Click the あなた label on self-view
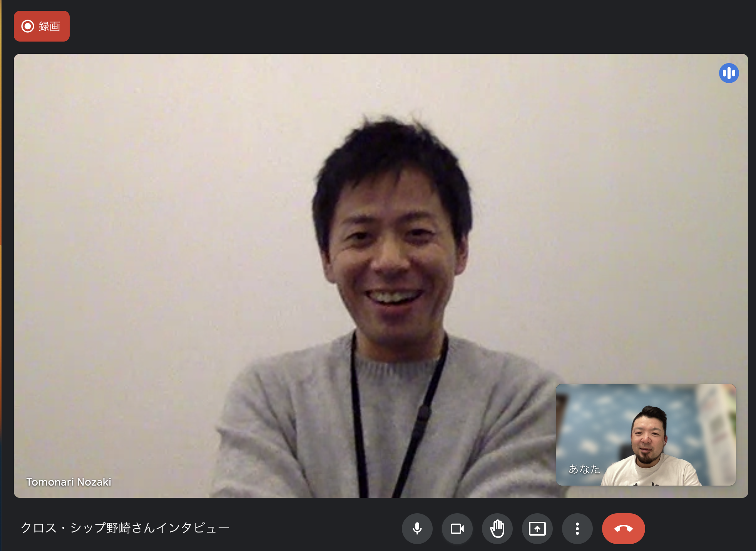Image resolution: width=756 pixels, height=551 pixels. point(584,469)
